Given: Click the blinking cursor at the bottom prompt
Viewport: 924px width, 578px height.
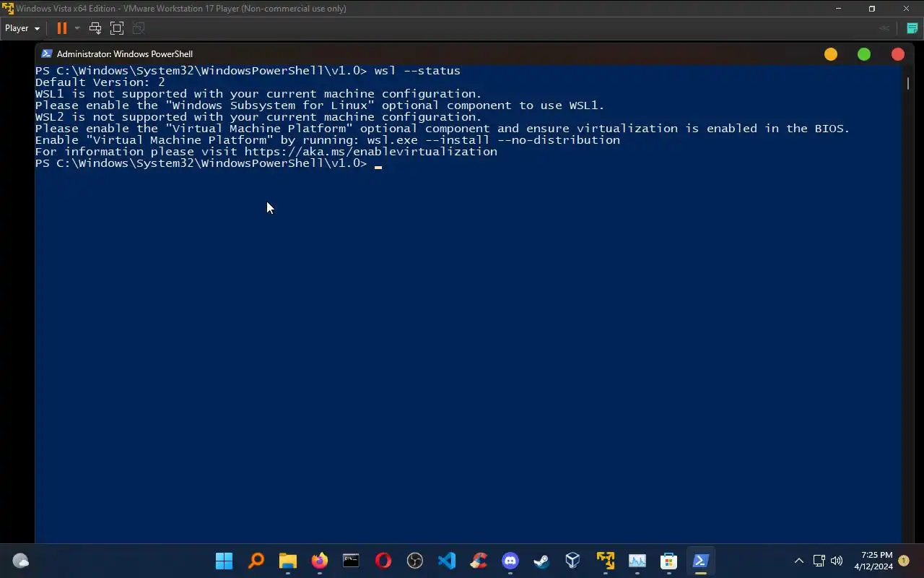Looking at the screenshot, I should (378, 166).
